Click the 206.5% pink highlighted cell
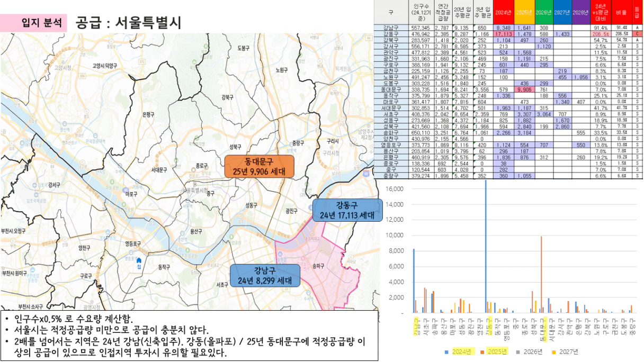Viewport: 644px width, 362px height. tap(600, 33)
